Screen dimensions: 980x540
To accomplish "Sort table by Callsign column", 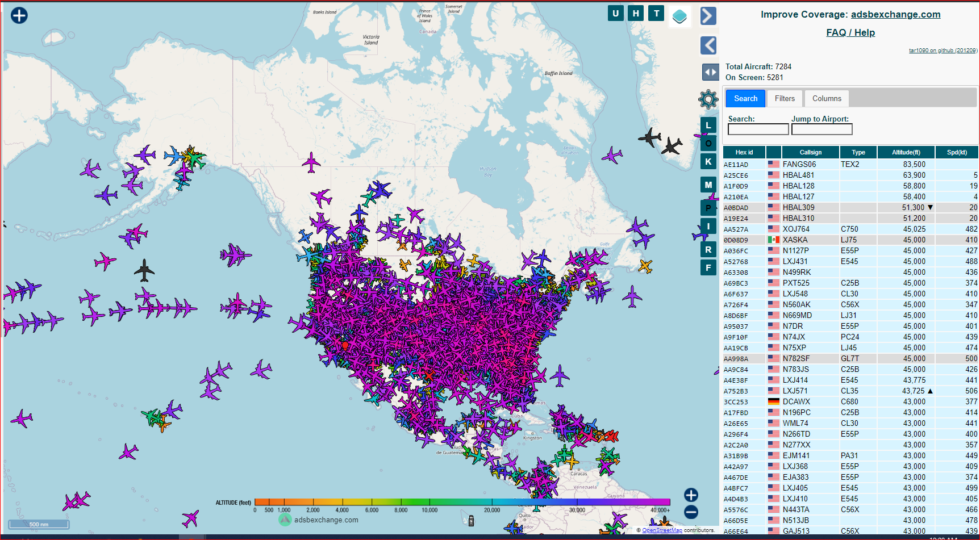I will [810, 152].
